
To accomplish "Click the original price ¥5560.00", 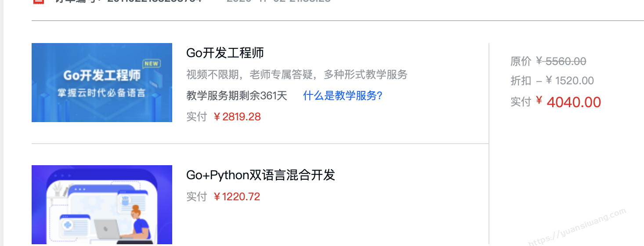I will point(561,61).
